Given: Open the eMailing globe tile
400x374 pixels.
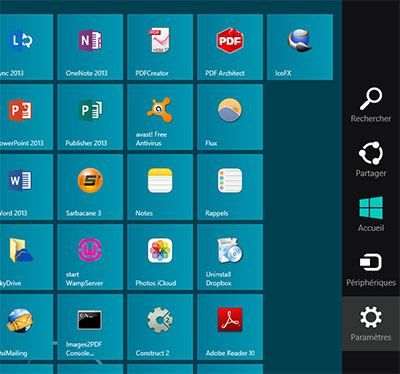Looking at the screenshot, I should point(26,327).
